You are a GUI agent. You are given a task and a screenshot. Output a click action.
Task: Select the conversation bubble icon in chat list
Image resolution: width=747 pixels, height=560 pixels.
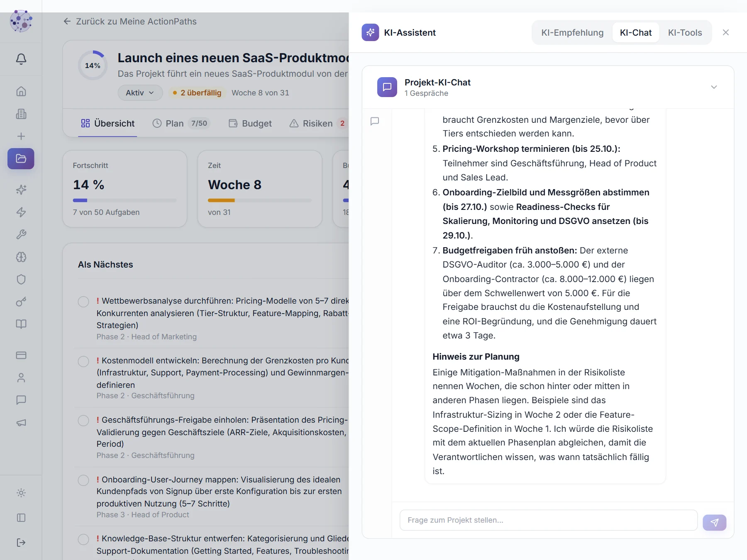pyautogui.click(x=375, y=121)
